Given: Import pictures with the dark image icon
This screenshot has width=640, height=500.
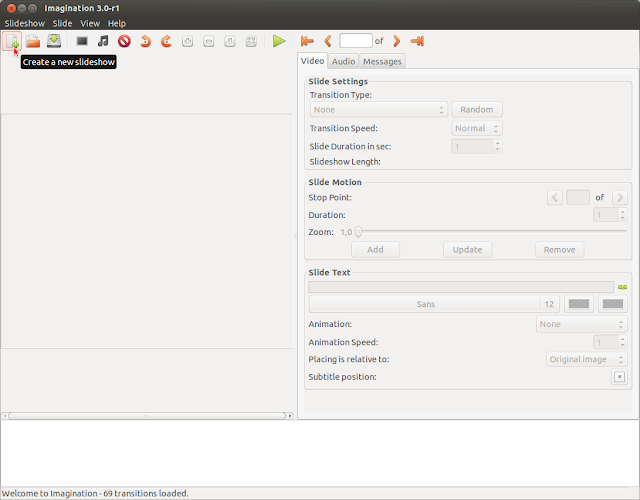Looking at the screenshot, I should [x=82, y=41].
